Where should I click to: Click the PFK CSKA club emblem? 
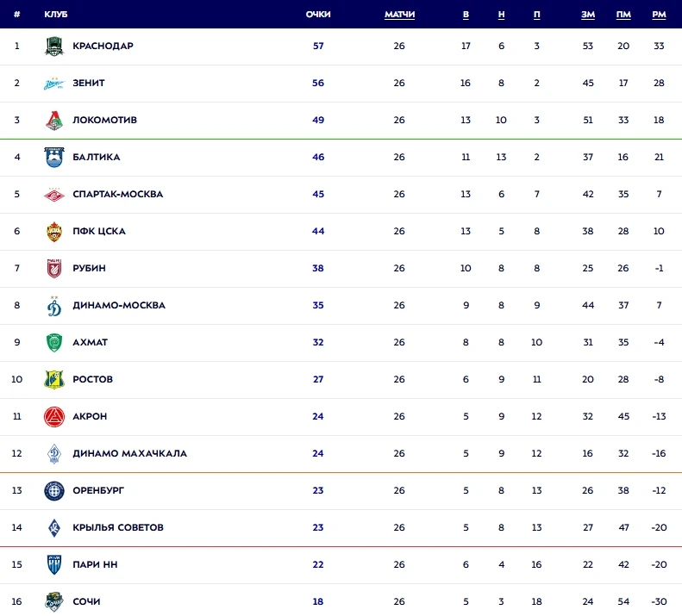(54, 231)
